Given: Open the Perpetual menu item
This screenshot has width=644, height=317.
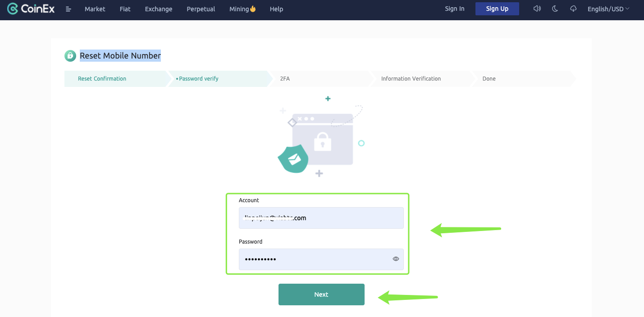Looking at the screenshot, I should coord(201,9).
